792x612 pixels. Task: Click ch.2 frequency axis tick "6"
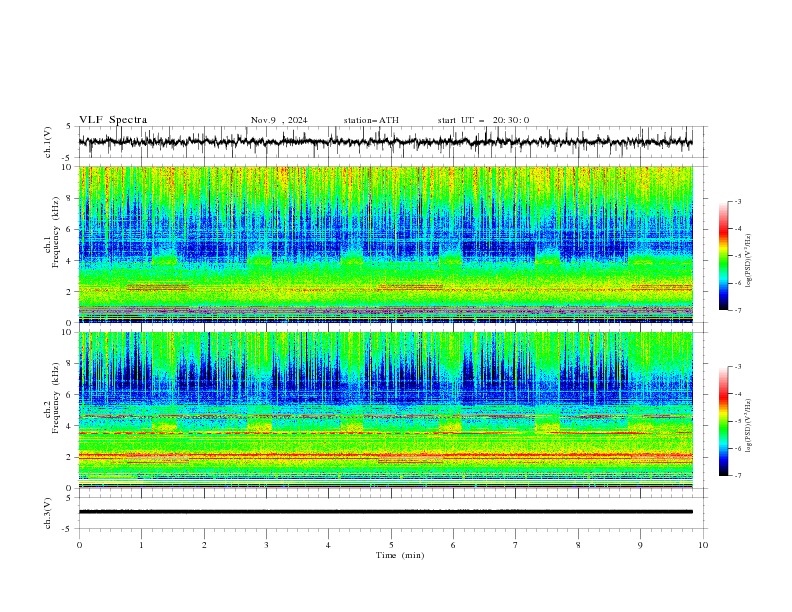pos(70,395)
